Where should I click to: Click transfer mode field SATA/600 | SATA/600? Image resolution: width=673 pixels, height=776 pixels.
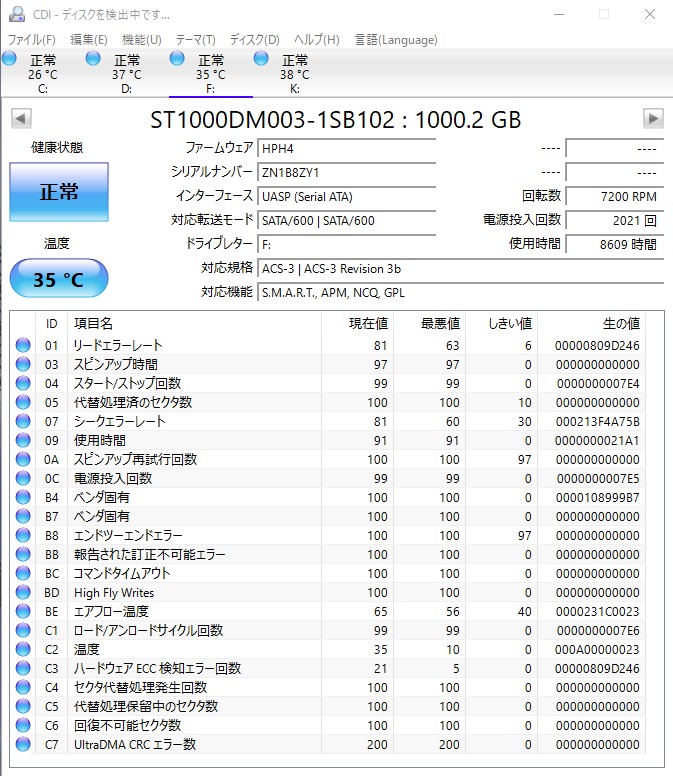pos(346,220)
